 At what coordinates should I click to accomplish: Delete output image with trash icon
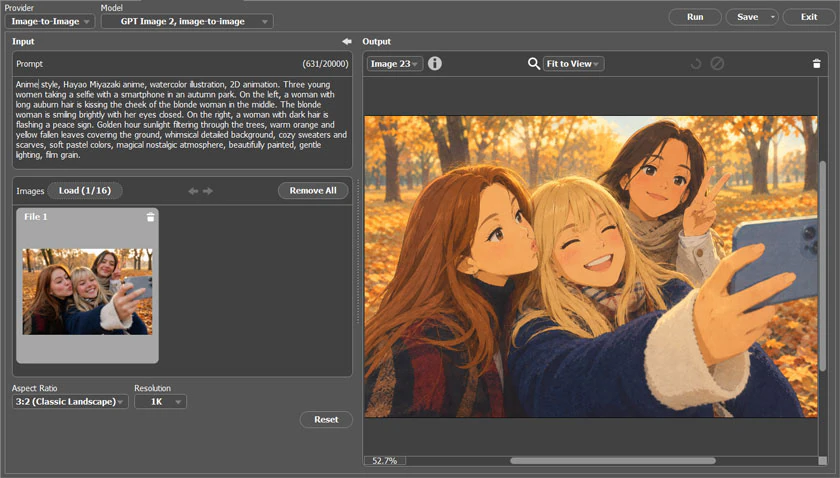(816, 64)
